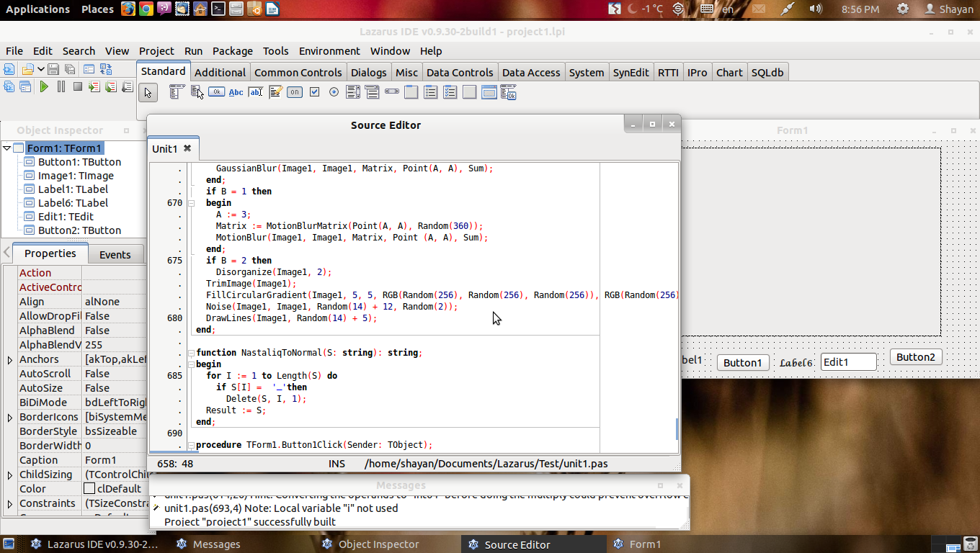Click the Stop program icon
The image size is (980, 553).
[77, 86]
